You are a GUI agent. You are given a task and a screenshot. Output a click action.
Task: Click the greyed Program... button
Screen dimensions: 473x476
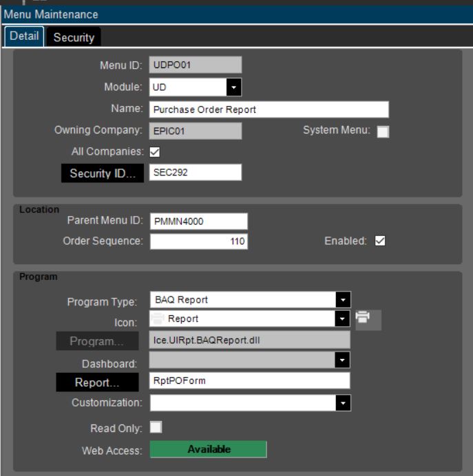coord(97,341)
